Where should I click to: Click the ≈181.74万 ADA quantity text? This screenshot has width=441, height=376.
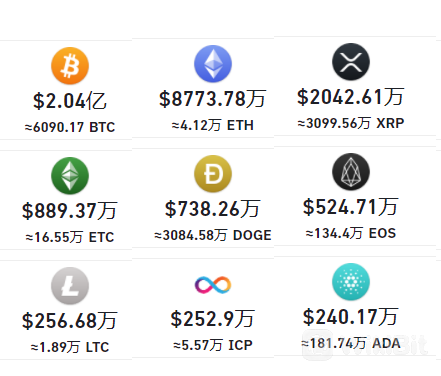tap(351, 343)
